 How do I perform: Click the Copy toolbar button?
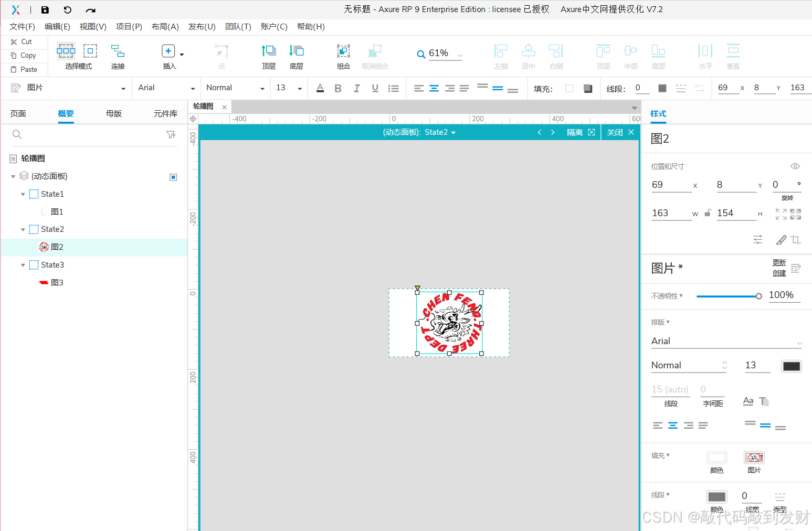point(24,55)
